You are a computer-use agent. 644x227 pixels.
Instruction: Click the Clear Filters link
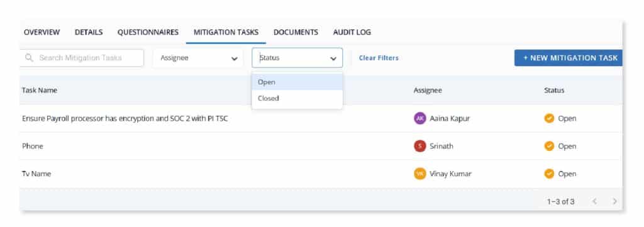(x=379, y=58)
